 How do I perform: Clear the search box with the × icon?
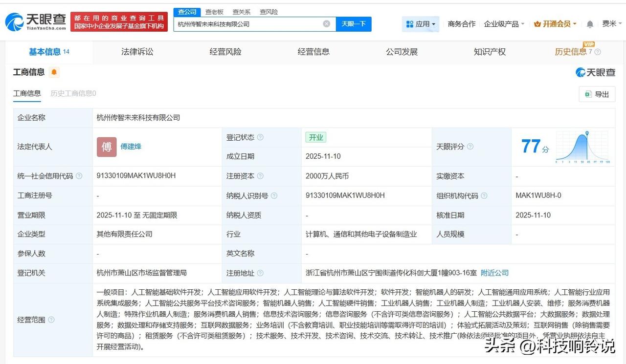pyautogui.click(x=326, y=23)
